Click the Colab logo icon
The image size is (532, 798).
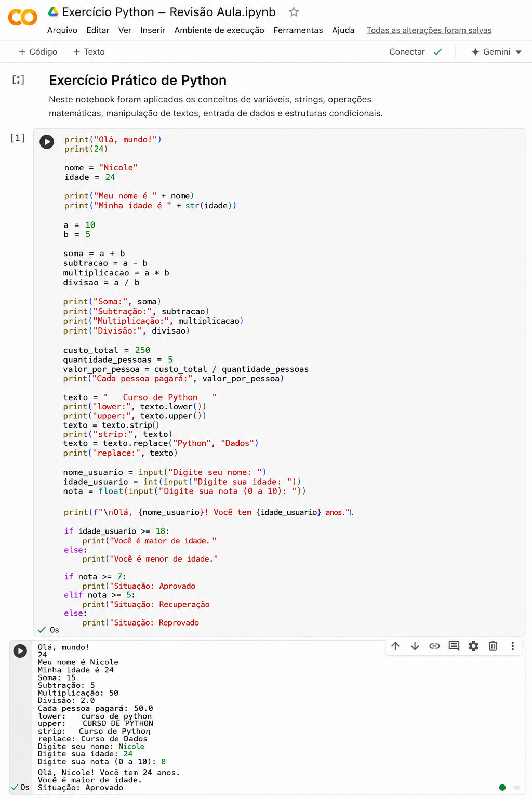click(x=23, y=18)
